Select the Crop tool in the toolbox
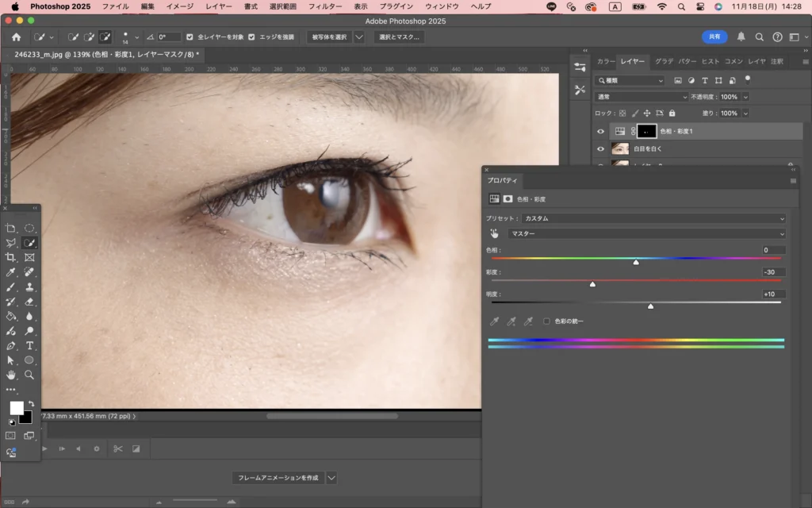812x508 pixels. point(11,258)
